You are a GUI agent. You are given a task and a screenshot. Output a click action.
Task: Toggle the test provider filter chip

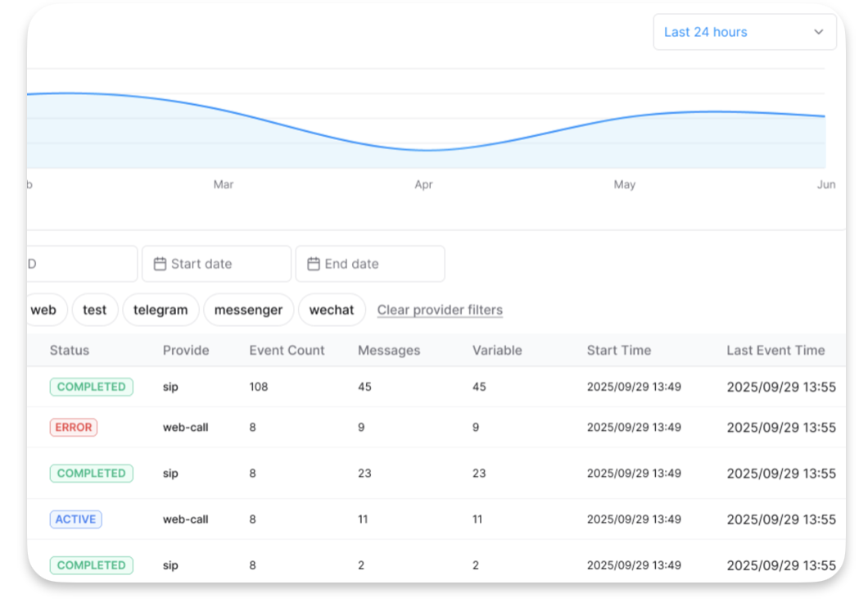(x=95, y=310)
